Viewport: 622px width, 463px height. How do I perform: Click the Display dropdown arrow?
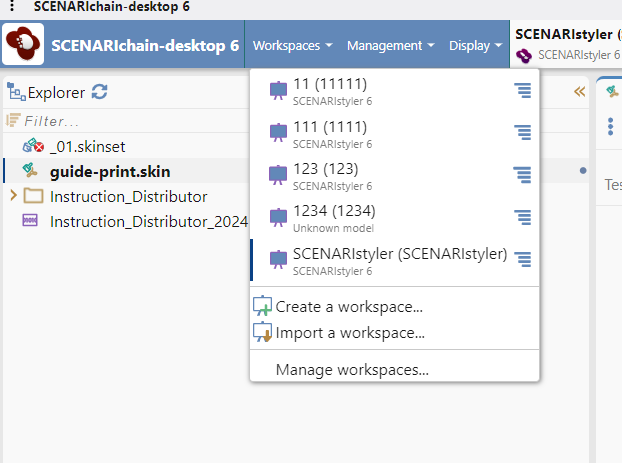(x=499, y=46)
